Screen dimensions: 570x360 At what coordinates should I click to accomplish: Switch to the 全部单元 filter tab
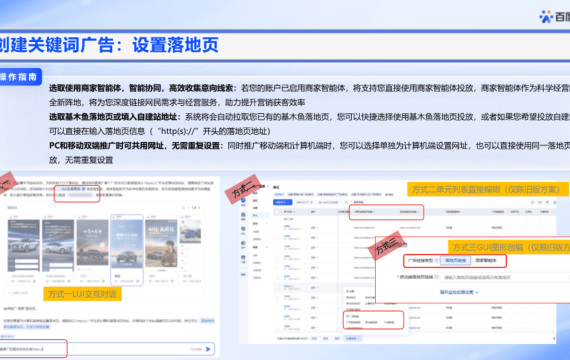tap(279, 194)
